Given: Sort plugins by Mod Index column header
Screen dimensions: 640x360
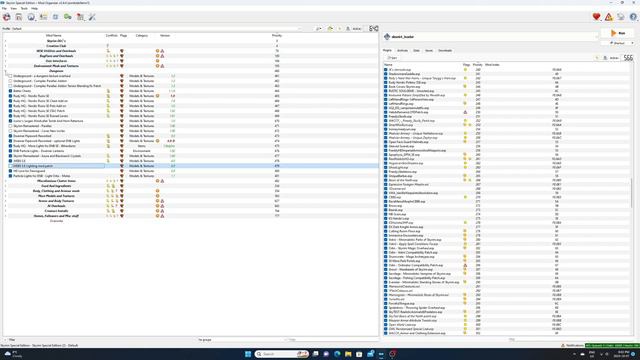Looking at the screenshot, I should click(492, 65).
